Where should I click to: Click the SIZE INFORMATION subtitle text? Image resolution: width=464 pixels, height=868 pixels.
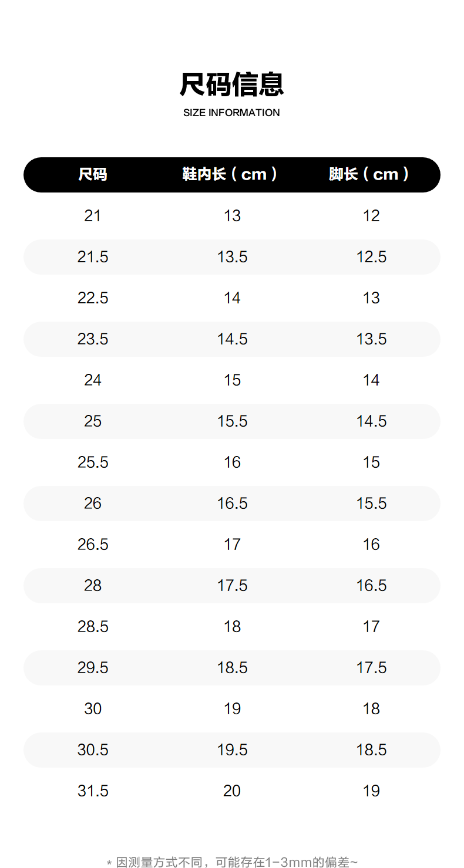(x=231, y=113)
